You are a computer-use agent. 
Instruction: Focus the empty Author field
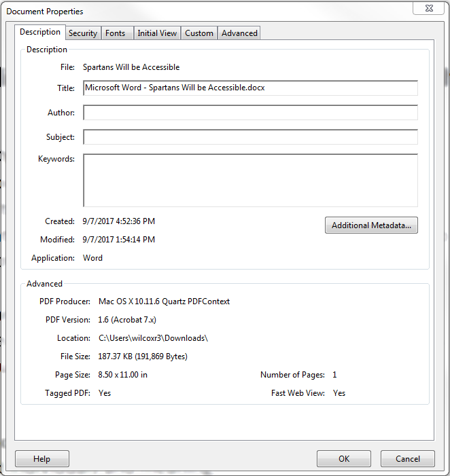250,112
